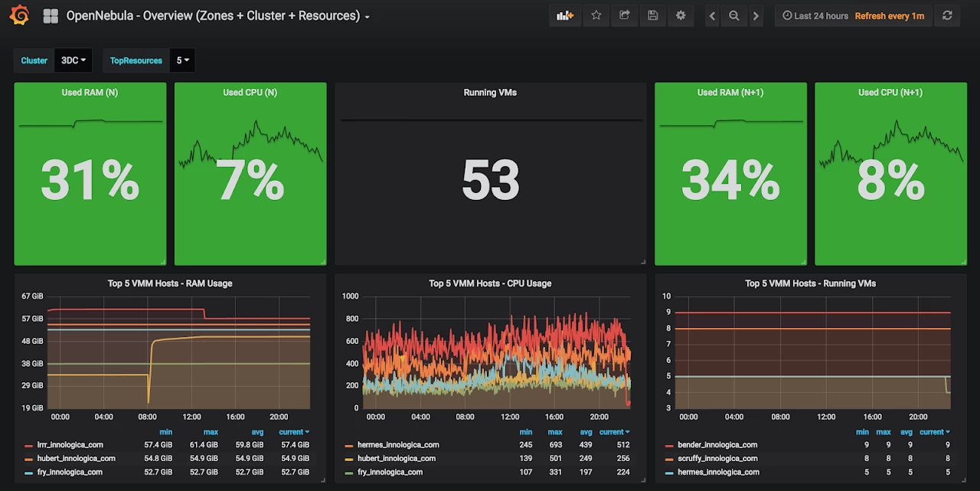Open Top 5 VMM Hosts - CPU Usage panel menu
Viewport: 980px width, 491px height.
tap(490, 283)
